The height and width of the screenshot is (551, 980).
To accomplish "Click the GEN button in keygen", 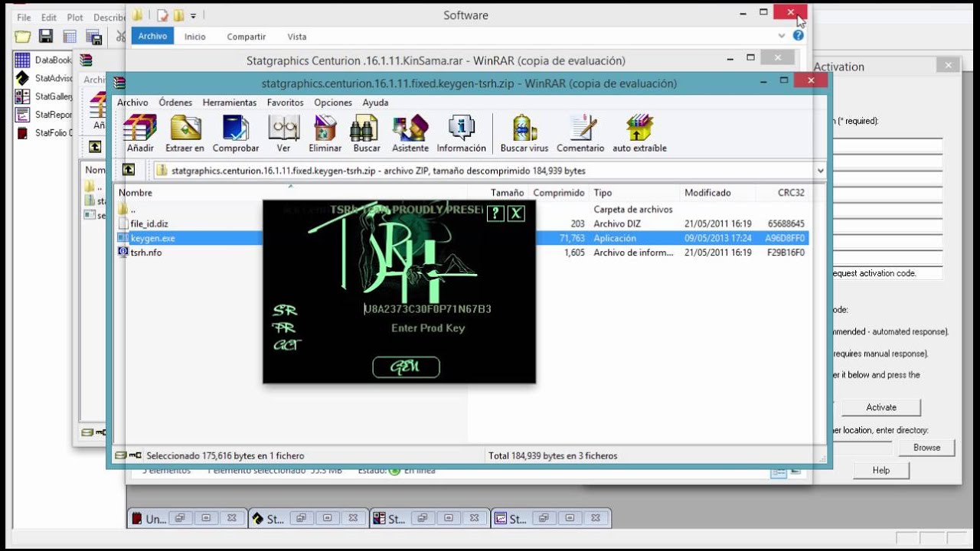I will coord(406,367).
